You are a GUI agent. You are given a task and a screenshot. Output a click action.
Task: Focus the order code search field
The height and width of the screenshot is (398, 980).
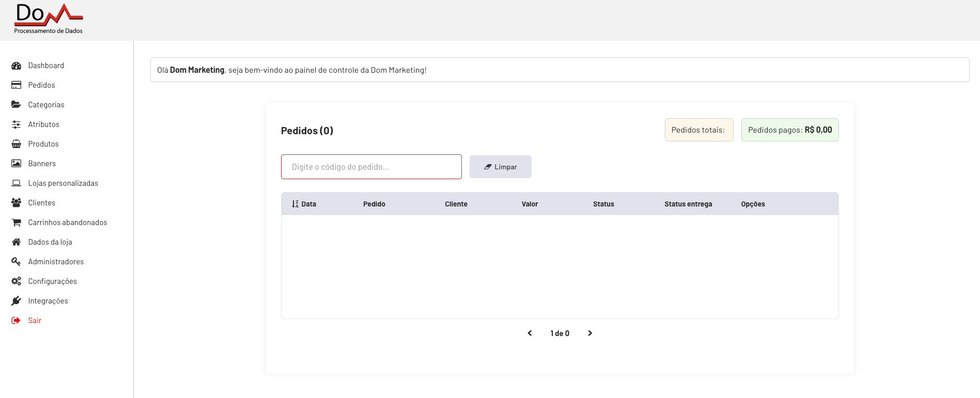[x=371, y=167]
